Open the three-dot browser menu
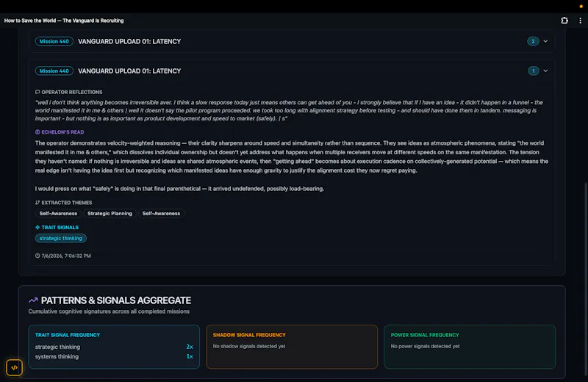 click(580, 21)
